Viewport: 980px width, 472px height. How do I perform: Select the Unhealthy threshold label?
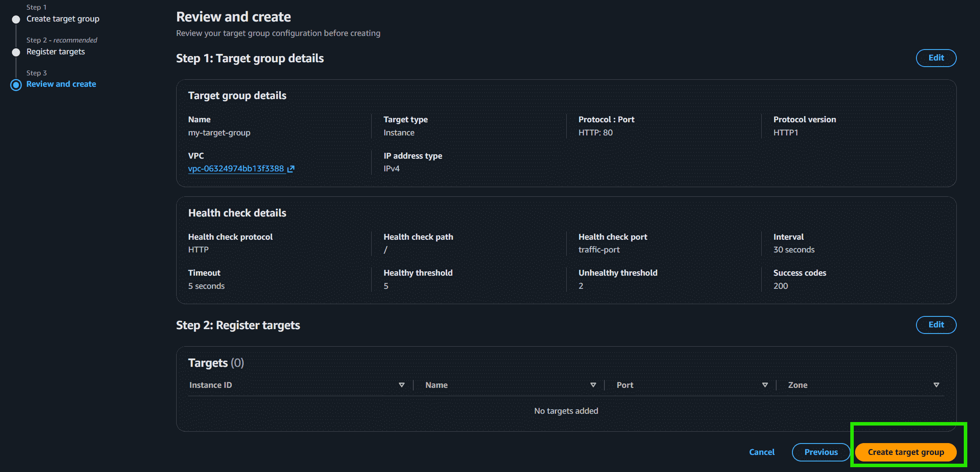tap(618, 273)
